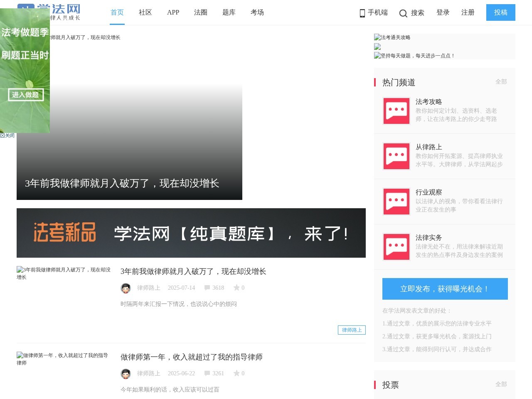Expand 全部 next to 热门频道
Screen dimensions: 532x399
pyautogui.click(x=502, y=82)
